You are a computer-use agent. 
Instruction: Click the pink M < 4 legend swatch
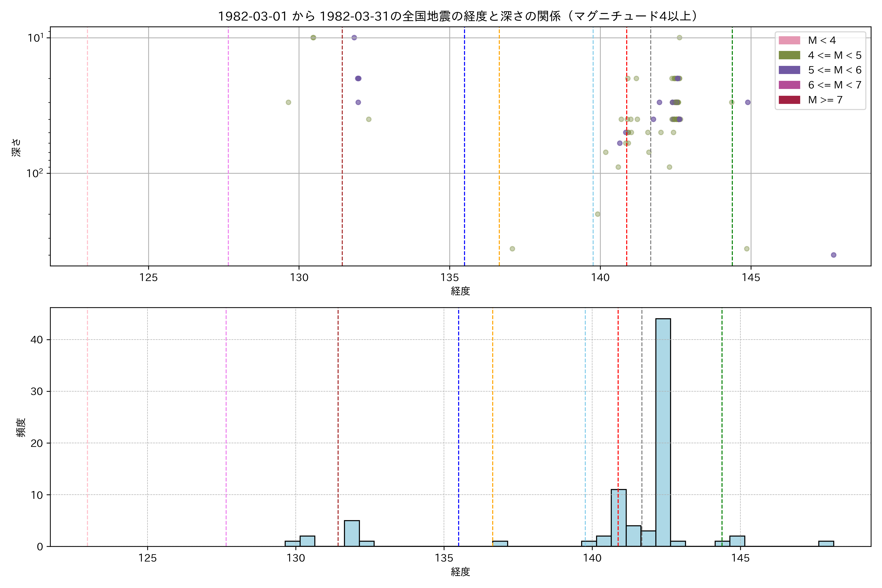point(789,40)
